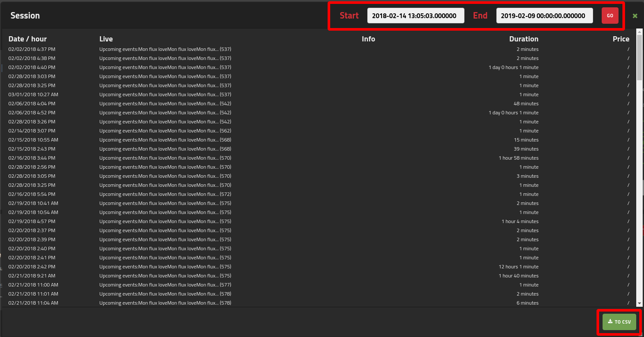This screenshot has height=337, width=644.
Task: Select row dated 03/01/2018 10:27 AM
Action: [x=319, y=94]
